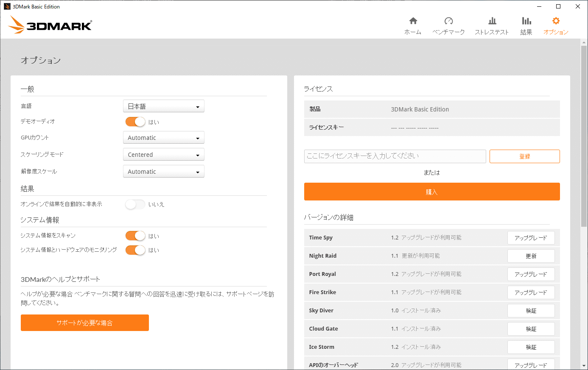
Task: Open the スケーリングモード Centered dropdown
Action: tap(164, 155)
